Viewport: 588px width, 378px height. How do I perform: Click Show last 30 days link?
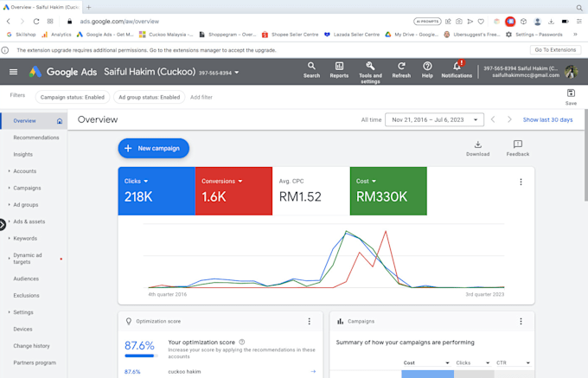point(547,119)
